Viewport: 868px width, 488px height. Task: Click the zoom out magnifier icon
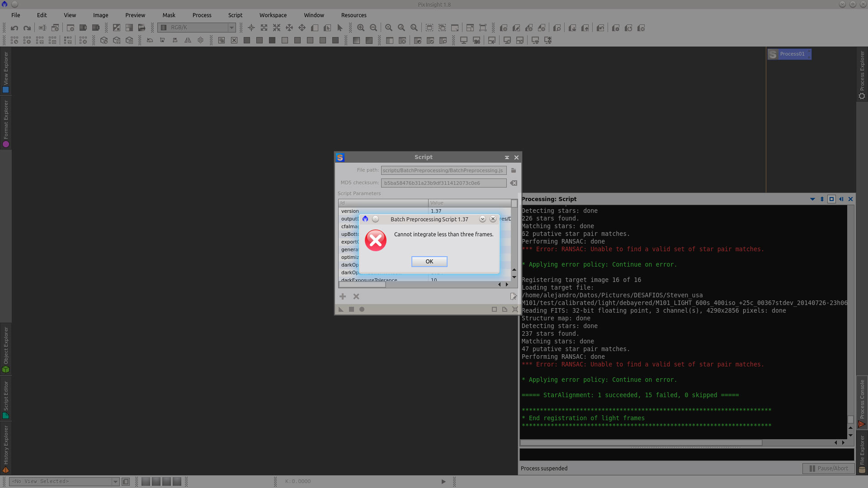pos(373,28)
